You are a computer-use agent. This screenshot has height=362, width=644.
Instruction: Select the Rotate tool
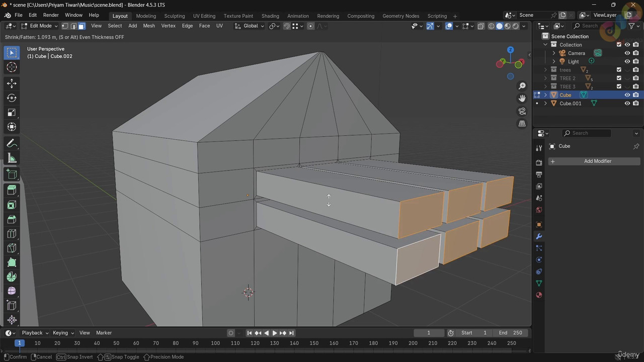(12, 98)
